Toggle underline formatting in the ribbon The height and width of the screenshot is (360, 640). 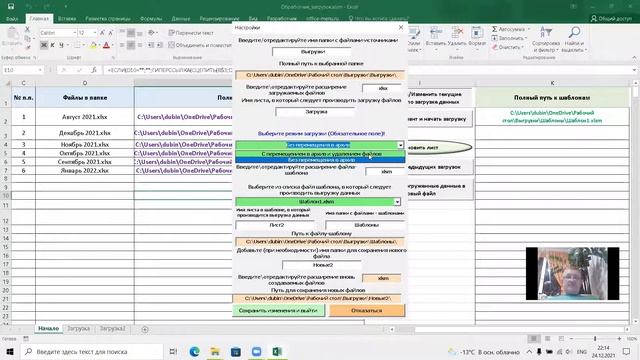click(61, 45)
